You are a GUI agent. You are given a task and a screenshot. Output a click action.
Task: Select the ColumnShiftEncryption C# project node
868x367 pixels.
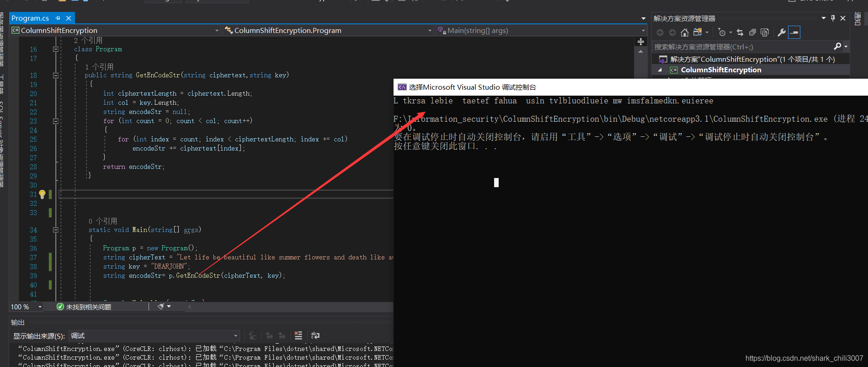click(x=721, y=70)
